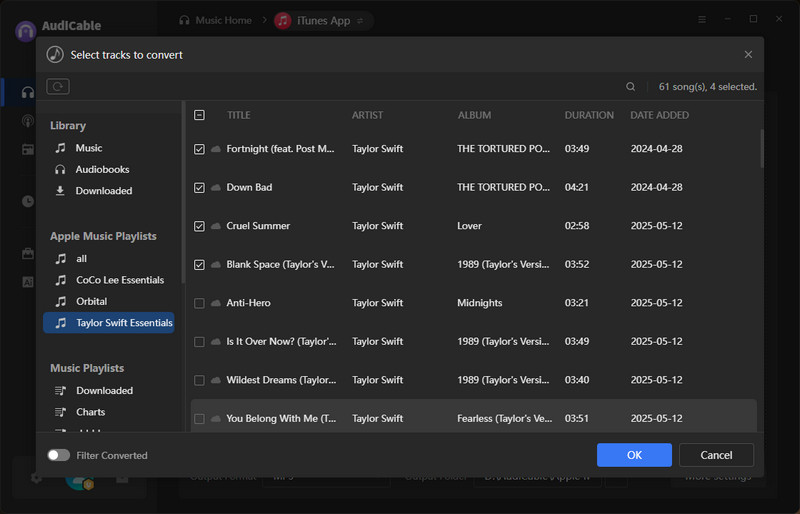800x514 pixels.
Task: Click the Downloaded arrow icon in Library
Action: (60, 191)
